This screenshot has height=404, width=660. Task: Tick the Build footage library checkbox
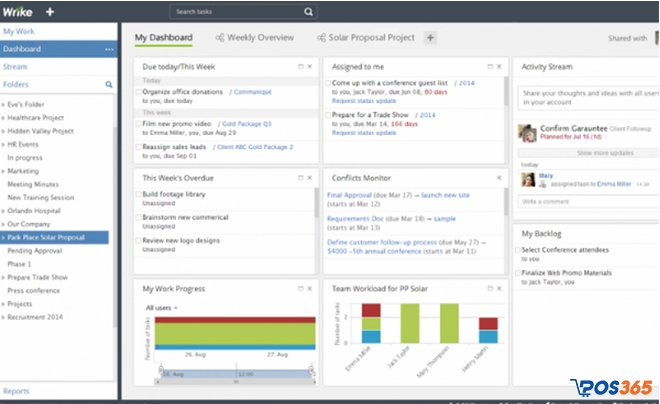click(138, 193)
